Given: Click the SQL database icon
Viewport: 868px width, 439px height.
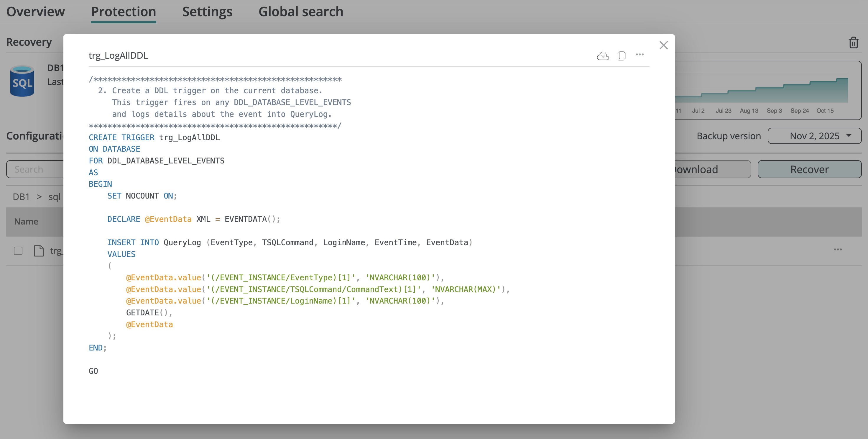Looking at the screenshot, I should coord(22,81).
